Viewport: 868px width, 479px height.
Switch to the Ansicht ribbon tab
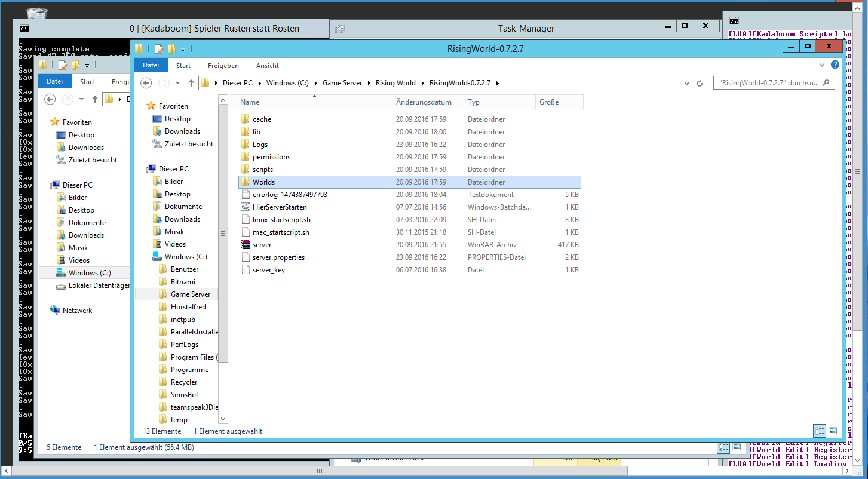point(267,65)
